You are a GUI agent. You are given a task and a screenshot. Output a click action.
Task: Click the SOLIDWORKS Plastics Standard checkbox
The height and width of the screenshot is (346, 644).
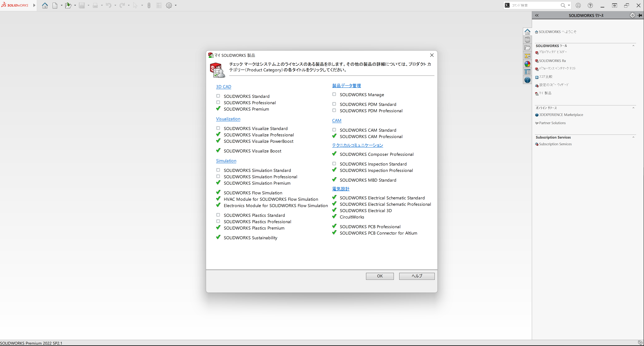[218, 215]
